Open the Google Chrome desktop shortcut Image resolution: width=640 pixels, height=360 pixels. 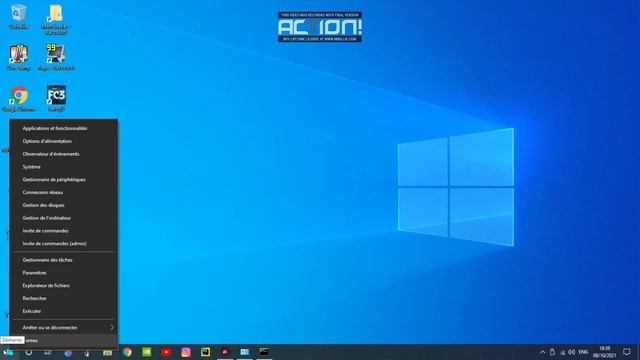click(x=18, y=98)
